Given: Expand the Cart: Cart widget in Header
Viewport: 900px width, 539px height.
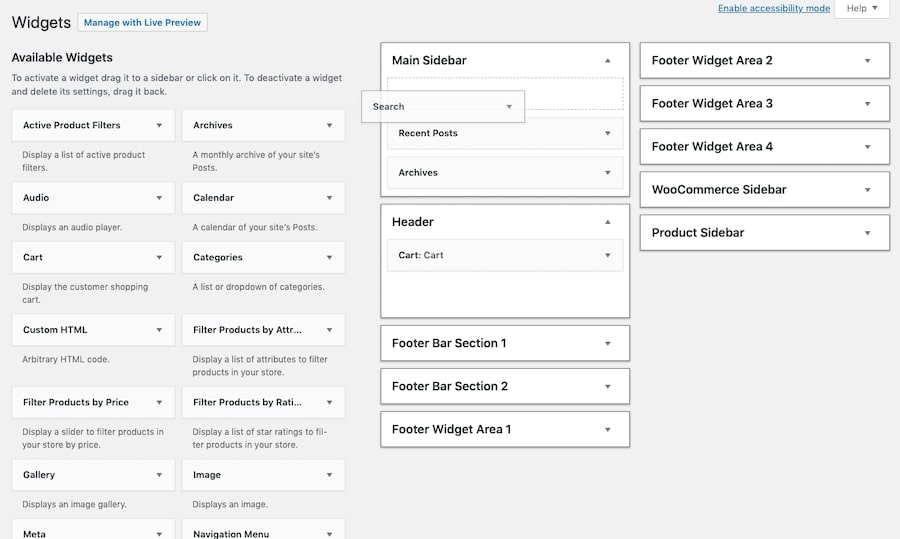Looking at the screenshot, I should point(607,255).
